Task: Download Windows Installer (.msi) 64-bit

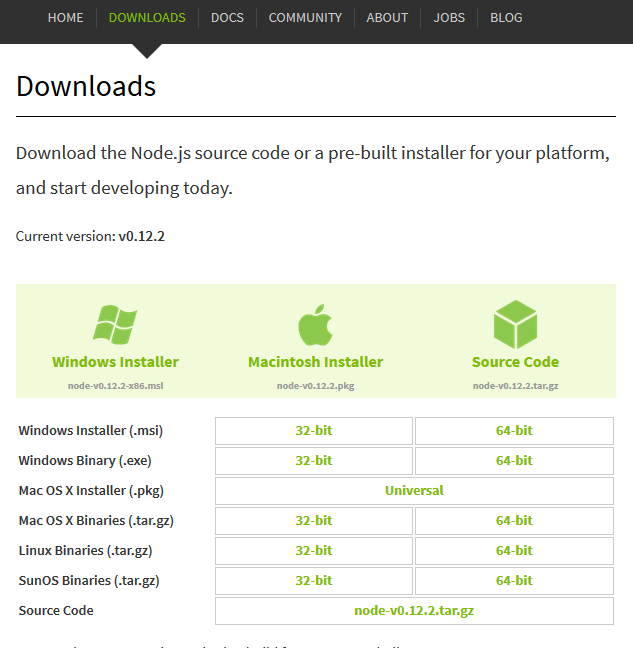Action: 514,431
